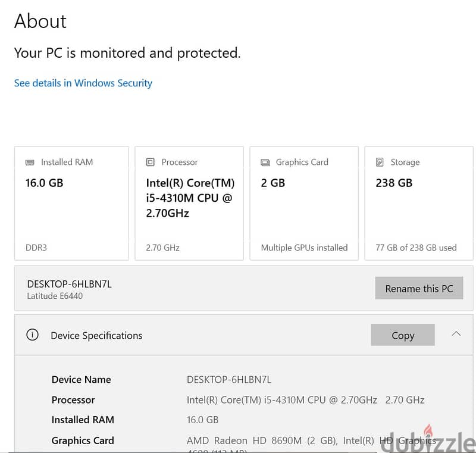Select the Device Name value DESKTOP-6HLBN7L in specifications

229,380
